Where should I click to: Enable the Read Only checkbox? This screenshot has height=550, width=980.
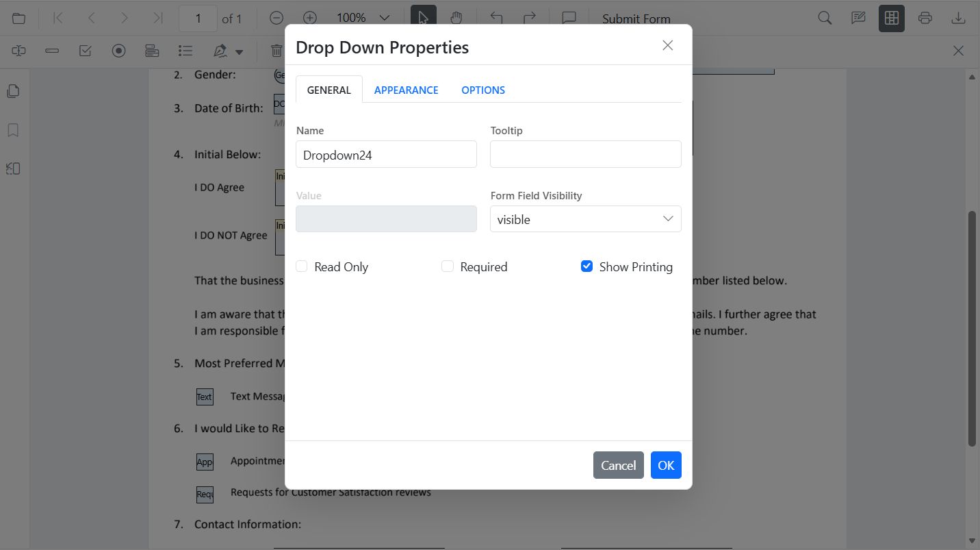click(x=302, y=266)
